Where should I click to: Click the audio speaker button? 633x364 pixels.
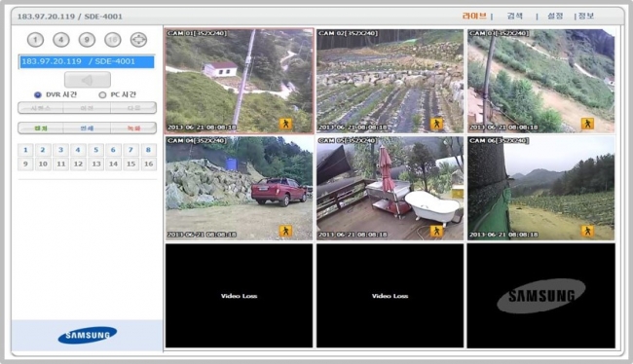pyautogui.click(x=88, y=80)
